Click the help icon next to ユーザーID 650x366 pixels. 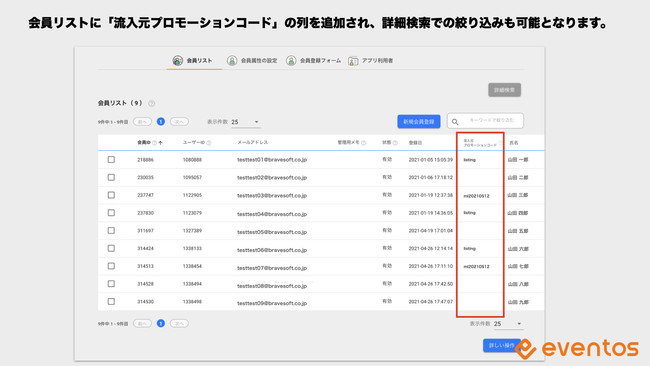pos(209,143)
